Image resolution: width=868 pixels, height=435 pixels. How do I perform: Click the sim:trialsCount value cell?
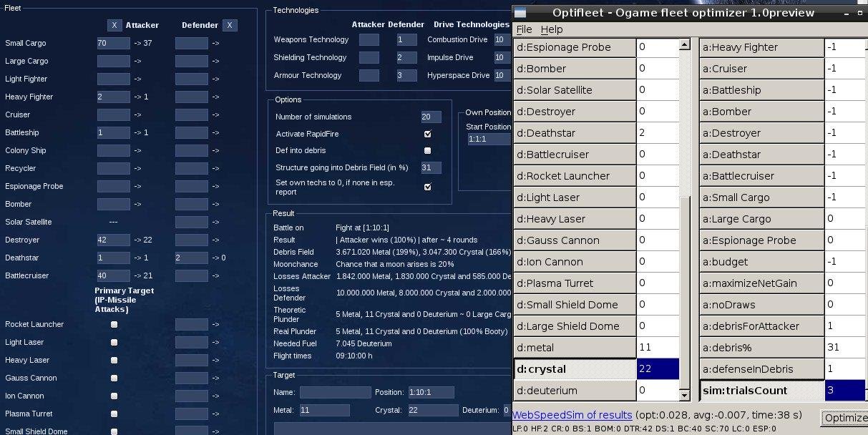[x=846, y=391]
